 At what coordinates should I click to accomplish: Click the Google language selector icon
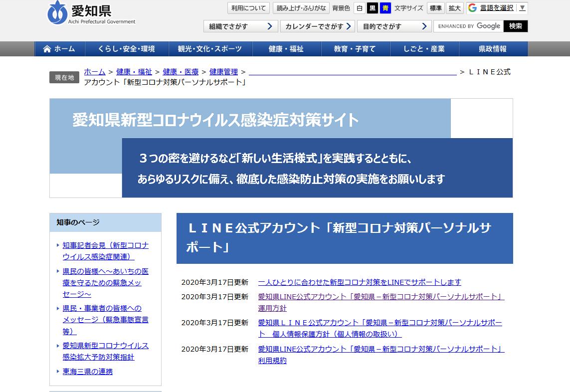pos(472,8)
